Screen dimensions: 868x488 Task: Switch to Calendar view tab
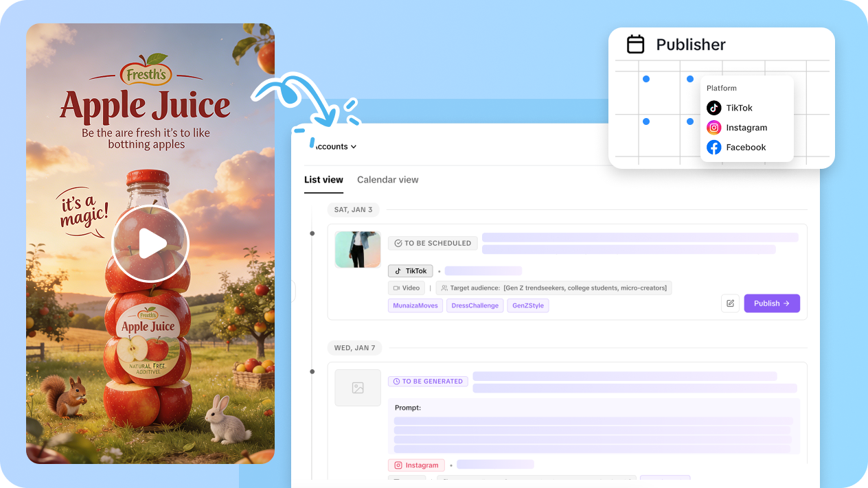pos(387,180)
